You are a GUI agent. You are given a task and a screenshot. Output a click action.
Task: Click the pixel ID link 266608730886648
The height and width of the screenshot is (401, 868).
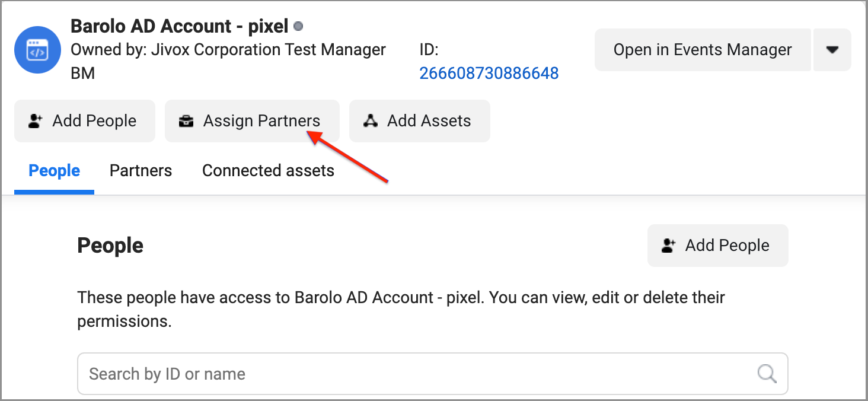point(489,73)
